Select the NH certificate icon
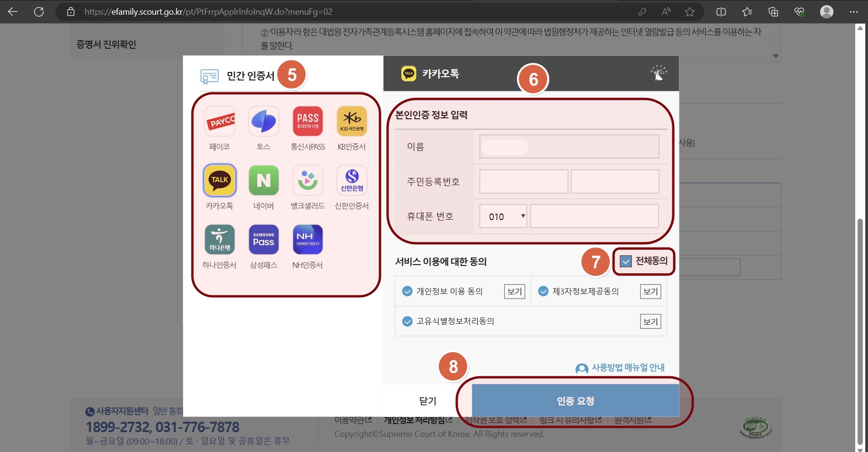868x452 pixels. click(x=308, y=239)
